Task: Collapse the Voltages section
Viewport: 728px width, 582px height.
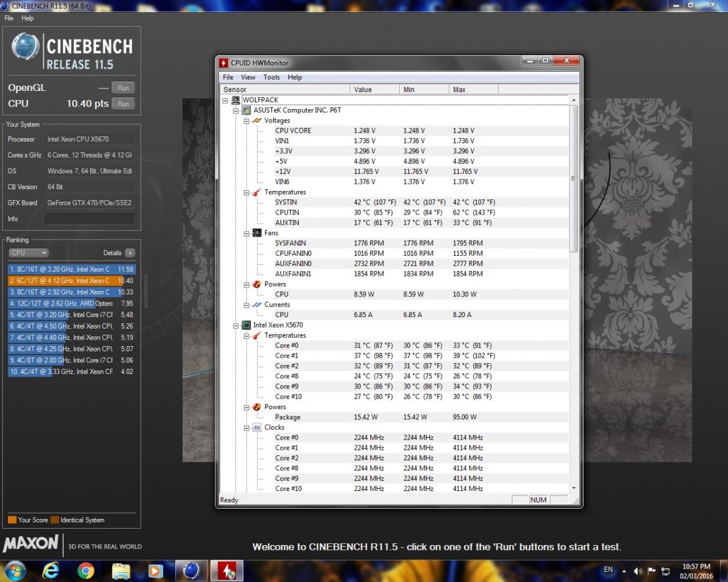Action: [x=247, y=121]
